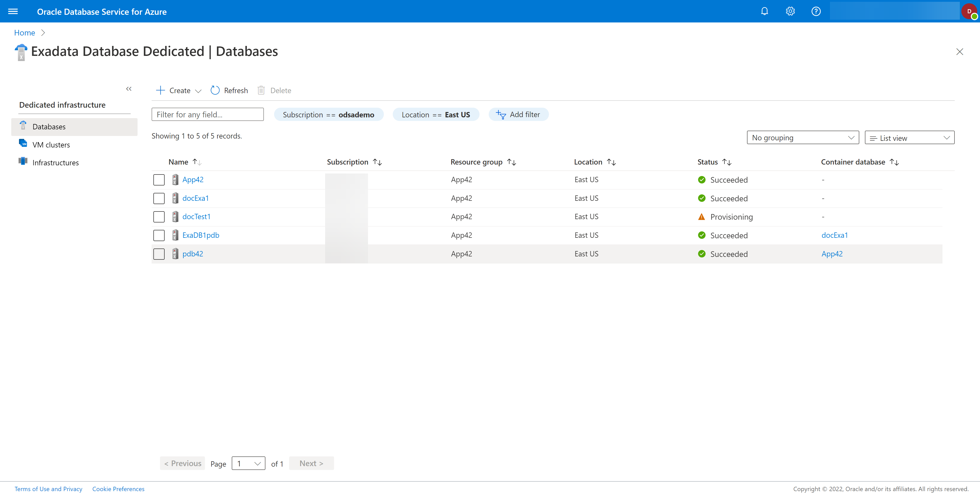Screen dimensions: 980x498
Task: Click the Previous page button
Action: pyautogui.click(x=183, y=463)
